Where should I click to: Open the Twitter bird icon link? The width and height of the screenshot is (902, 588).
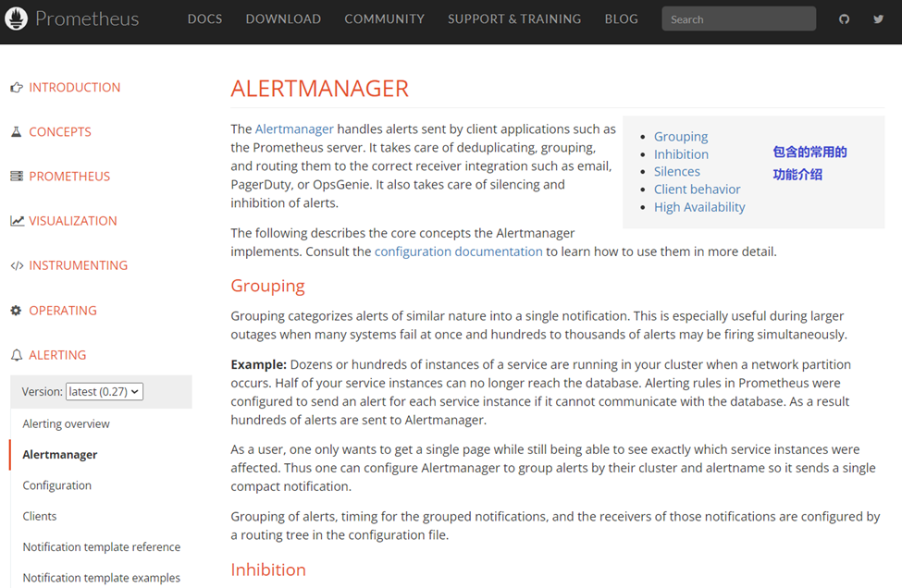tap(879, 19)
